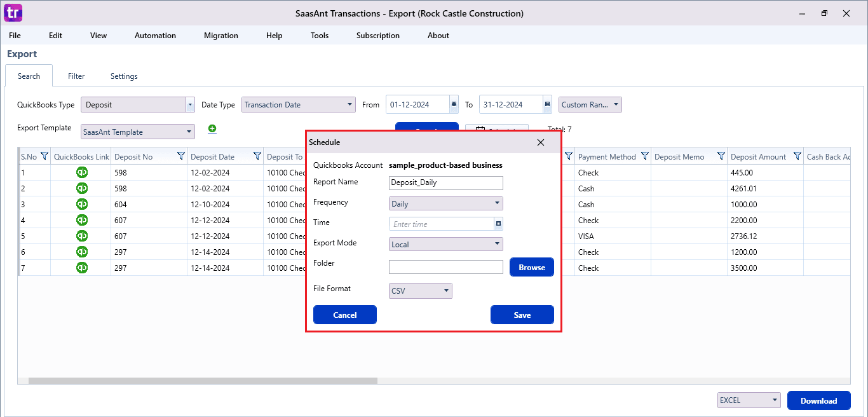Open the Tools menu
This screenshot has width=868, height=417.
pyautogui.click(x=320, y=36)
